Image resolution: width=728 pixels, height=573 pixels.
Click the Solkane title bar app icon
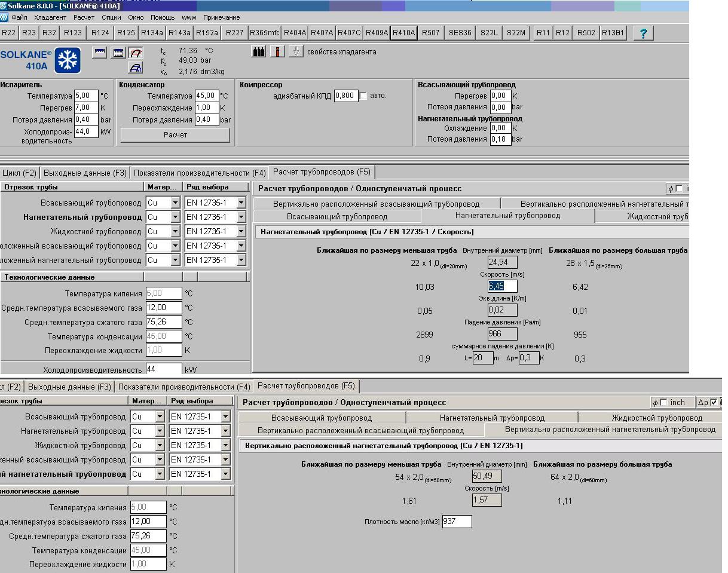[3, 6]
